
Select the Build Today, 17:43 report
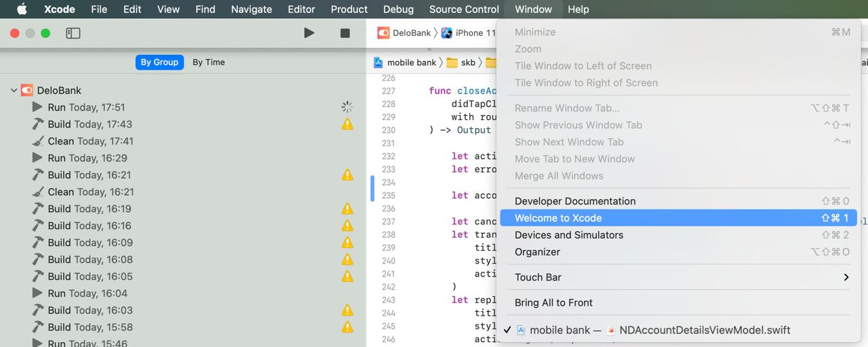point(183,124)
